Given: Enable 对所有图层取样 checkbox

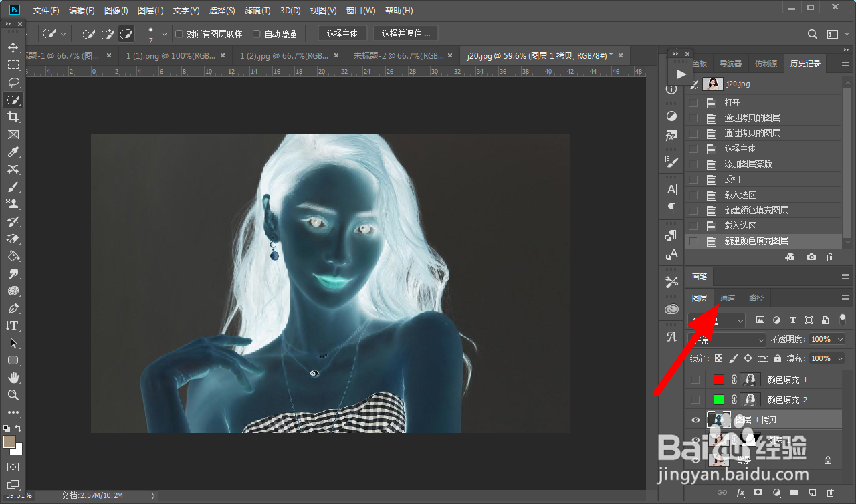Looking at the screenshot, I should 179,33.
